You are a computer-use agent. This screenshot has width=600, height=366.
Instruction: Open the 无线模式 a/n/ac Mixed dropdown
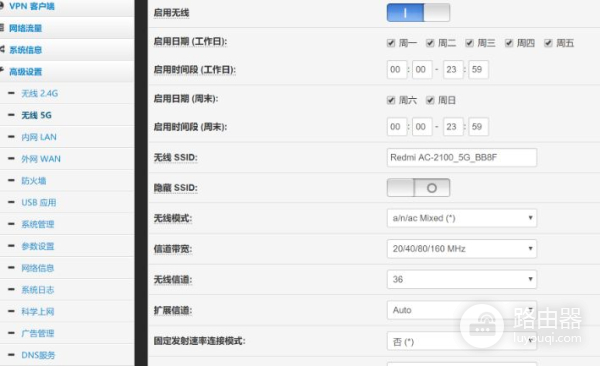pyautogui.click(x=462, y=218)
